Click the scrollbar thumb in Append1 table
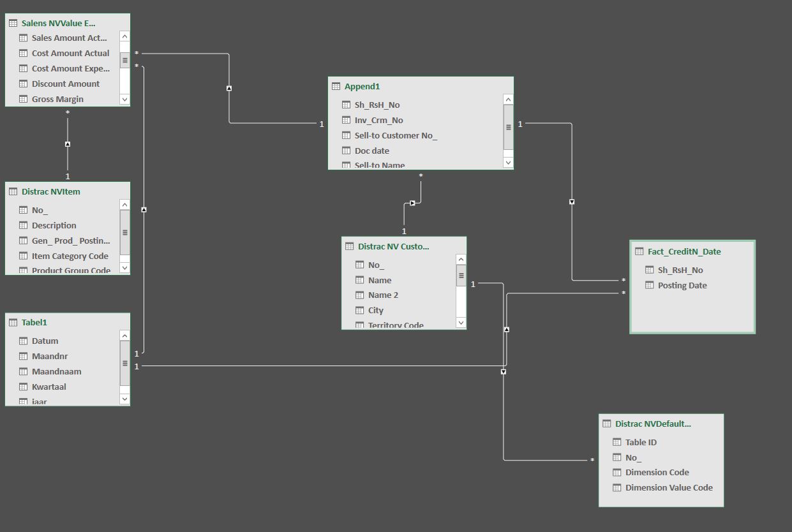The image size is (792, 532). click(x=508, y=127)
